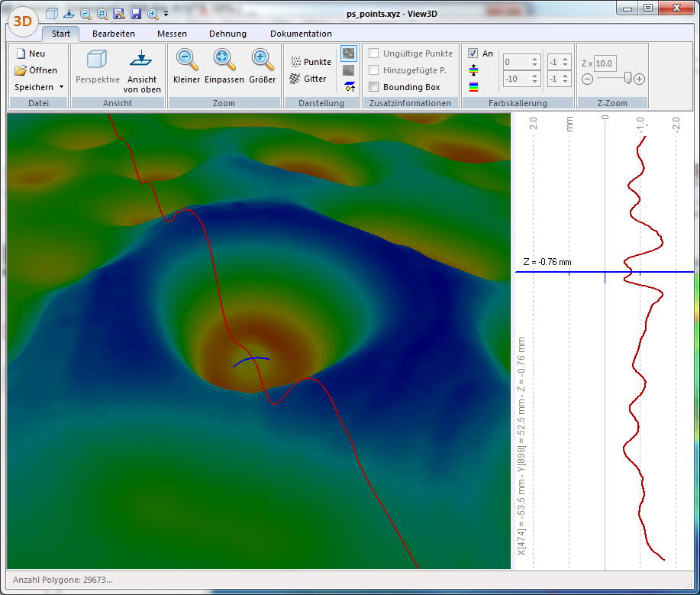Viewport: 700px width, 595px height.
Task: Open the 'Dehnung' ribbon tab
Action: click(x=227, y=34)
